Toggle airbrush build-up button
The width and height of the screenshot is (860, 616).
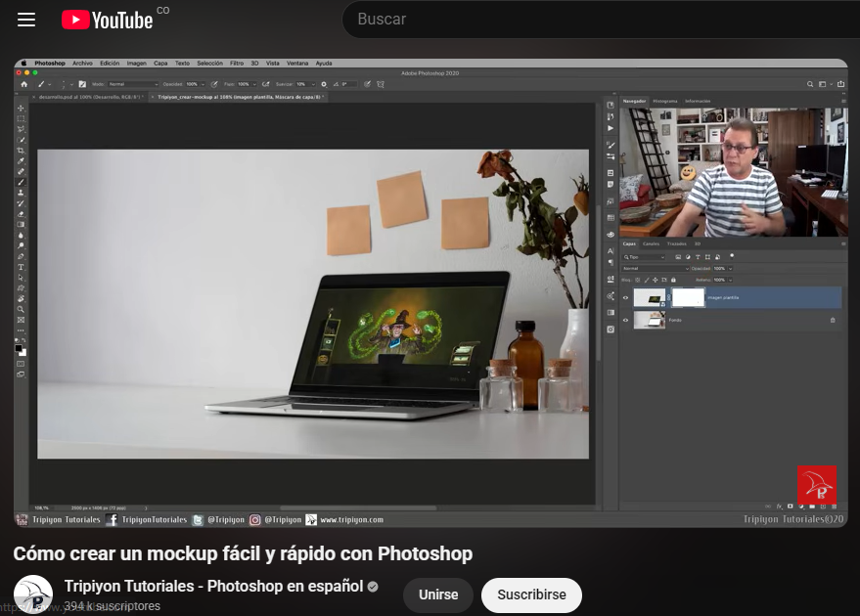click(266, 84)
